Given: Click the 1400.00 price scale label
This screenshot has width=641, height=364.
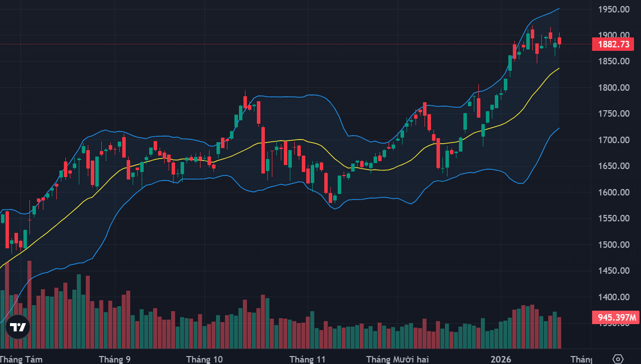Looking at the screenshot, I should 614,297.
